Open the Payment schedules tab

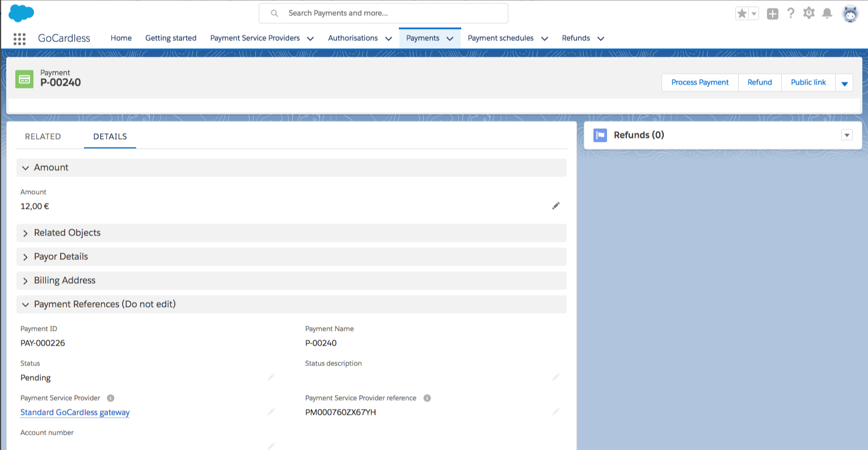[x=501, y=38]
